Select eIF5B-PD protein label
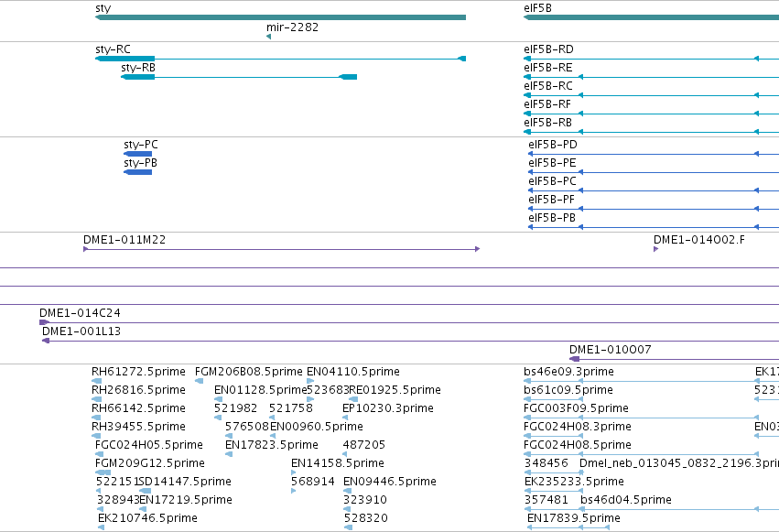This screenshot has height=532, width=779. (553, 145)
